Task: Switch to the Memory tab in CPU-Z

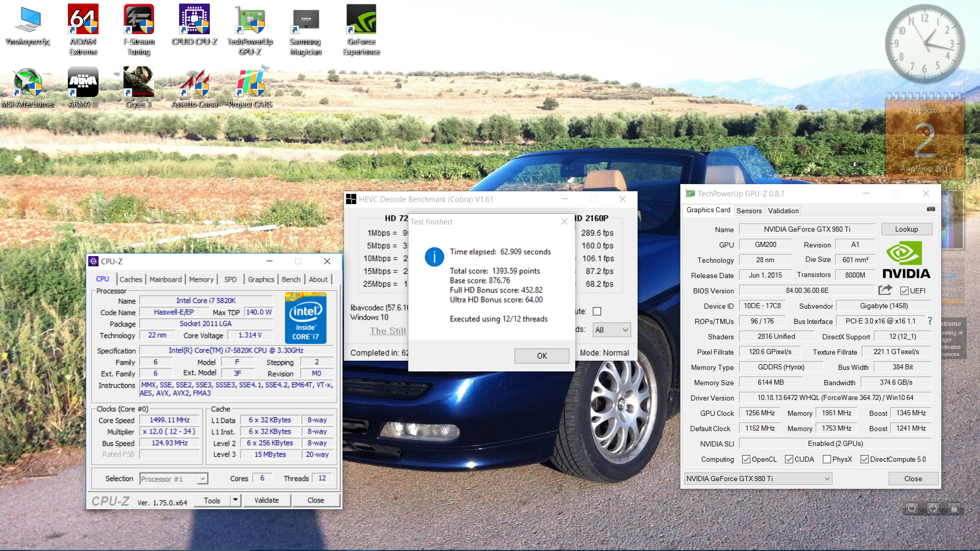Action: tap(201, 279)
